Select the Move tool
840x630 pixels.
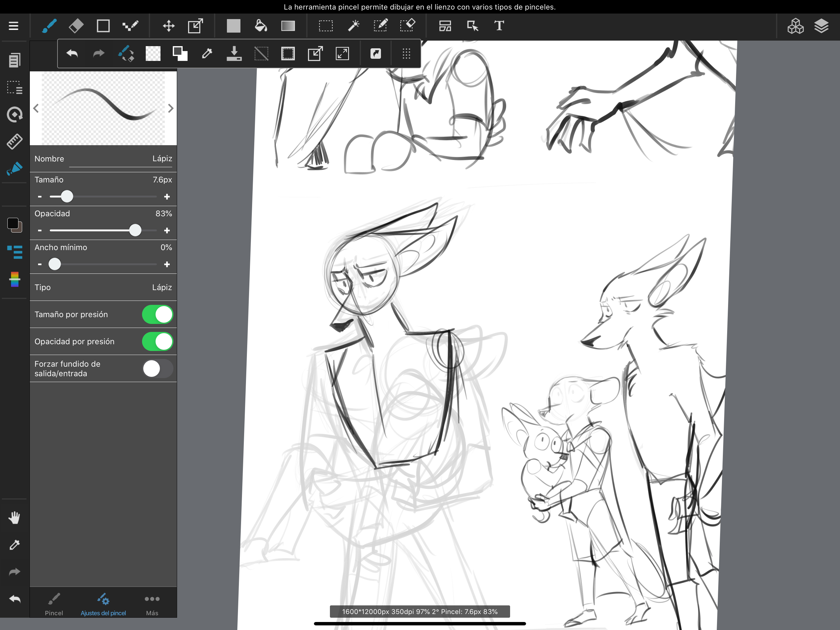pos(168,26)
